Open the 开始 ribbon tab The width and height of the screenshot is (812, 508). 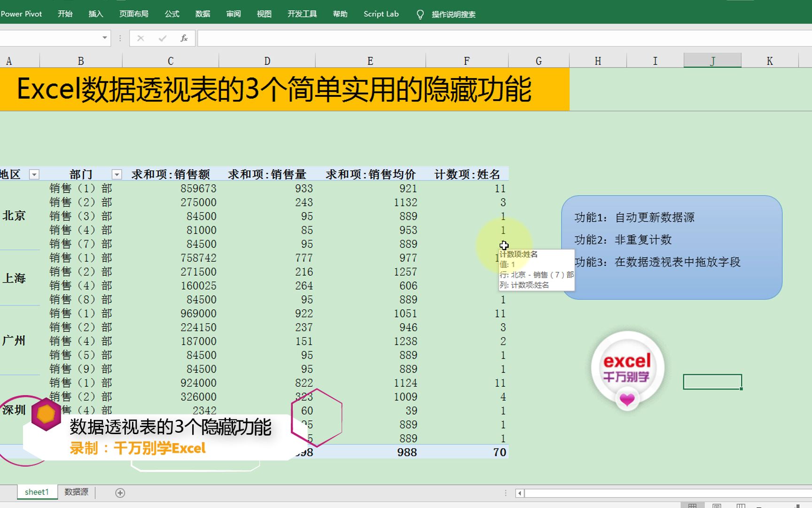click(65, 14)
